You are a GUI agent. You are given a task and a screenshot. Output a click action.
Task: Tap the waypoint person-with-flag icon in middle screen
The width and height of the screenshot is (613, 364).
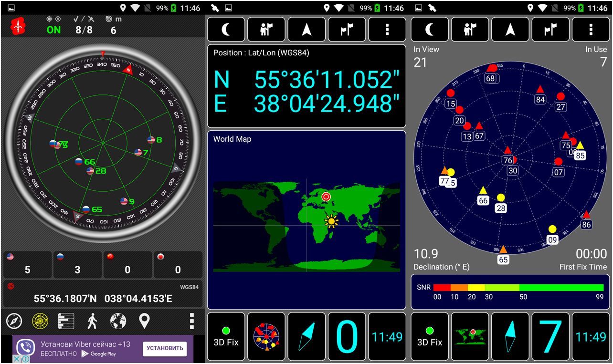(266, 30)
